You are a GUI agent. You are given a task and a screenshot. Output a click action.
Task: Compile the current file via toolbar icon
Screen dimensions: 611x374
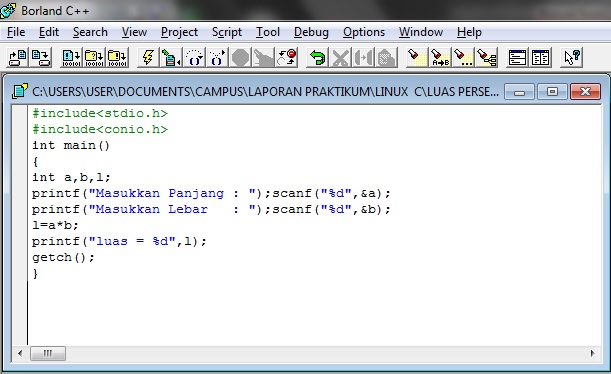pos(72,58)
